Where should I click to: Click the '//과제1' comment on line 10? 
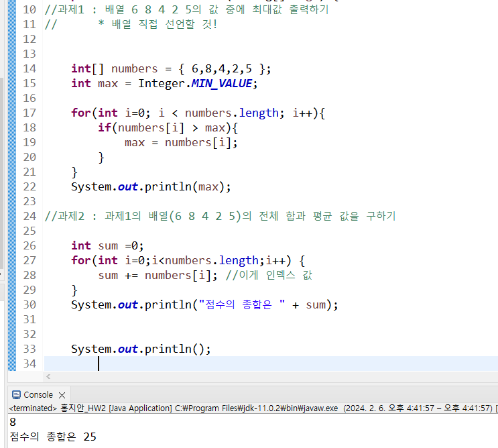(186, 9)
